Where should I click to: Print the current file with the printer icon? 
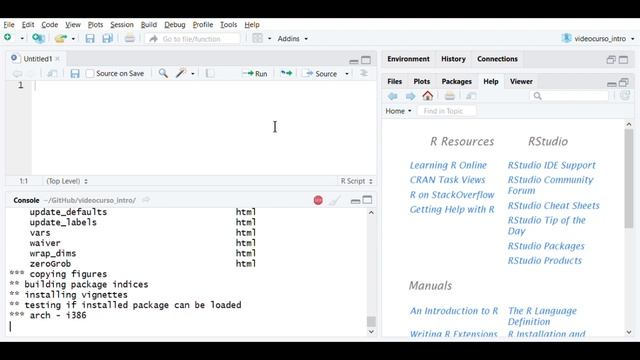(130, 38)
